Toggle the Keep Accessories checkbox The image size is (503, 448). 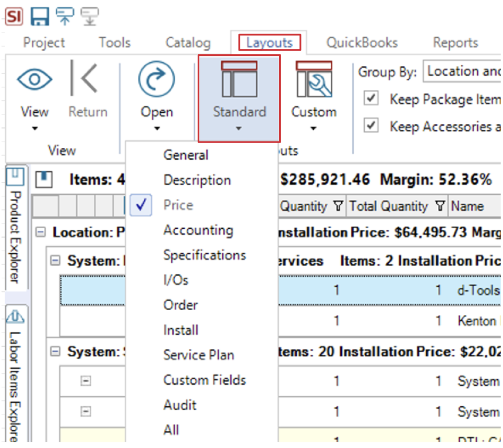[372, 125]
